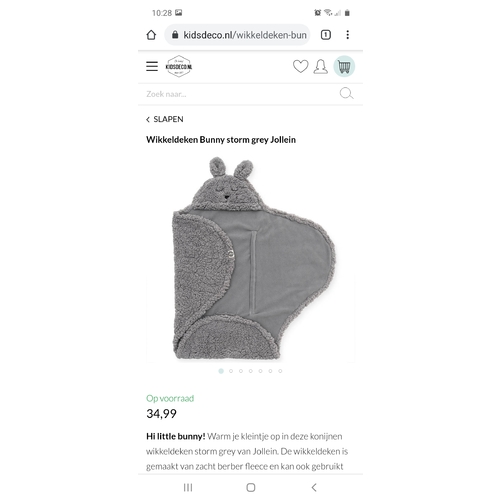The image size is (500, 500).
Task: Open the browser tab switcher
Action: tap(326, 35)
